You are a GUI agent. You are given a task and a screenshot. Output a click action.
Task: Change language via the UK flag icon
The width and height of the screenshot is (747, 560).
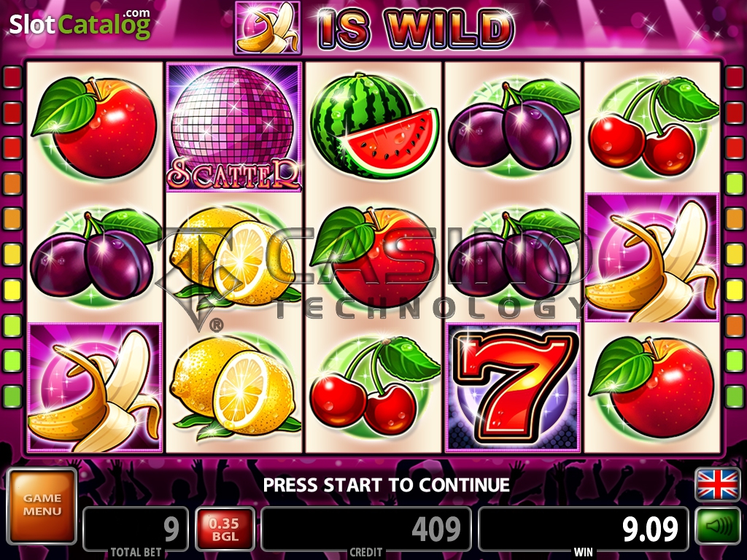click(x=718, y=484)
